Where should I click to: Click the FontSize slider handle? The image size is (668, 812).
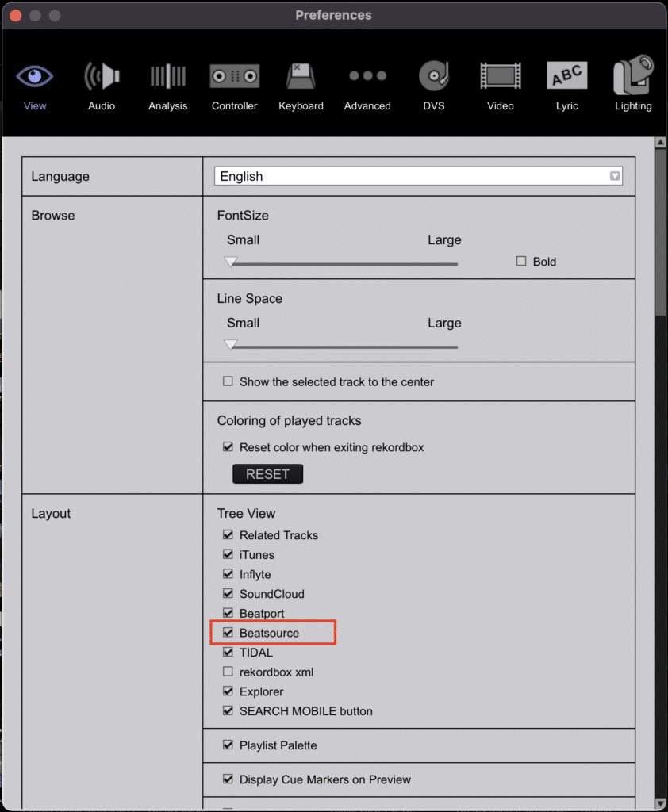[x=231, y=262]
